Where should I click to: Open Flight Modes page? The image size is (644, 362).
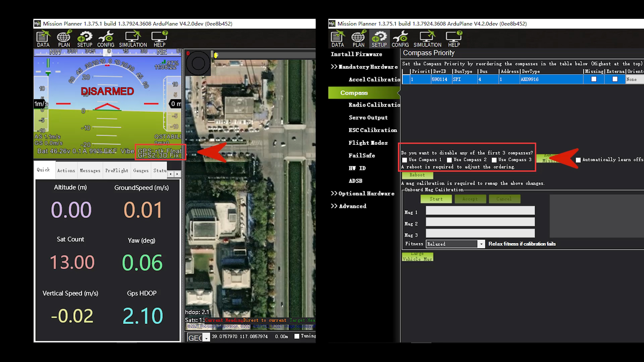368,143
